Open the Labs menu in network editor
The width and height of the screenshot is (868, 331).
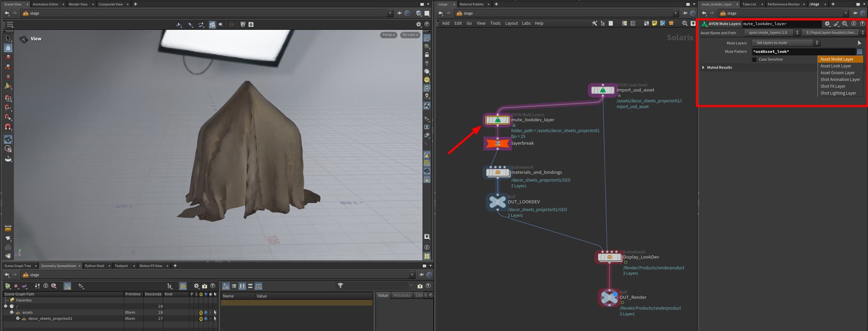526,24
